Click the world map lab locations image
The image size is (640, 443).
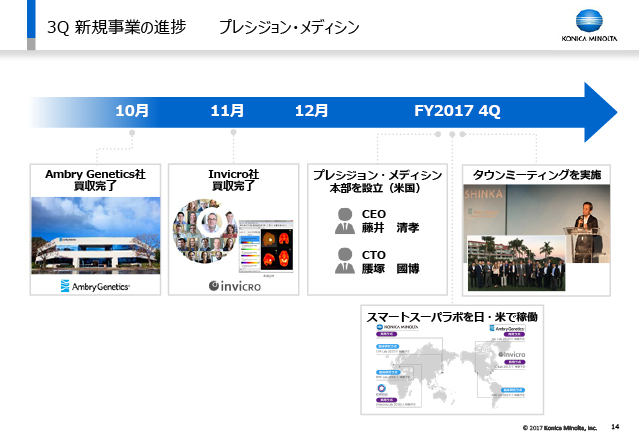point(451,368)
